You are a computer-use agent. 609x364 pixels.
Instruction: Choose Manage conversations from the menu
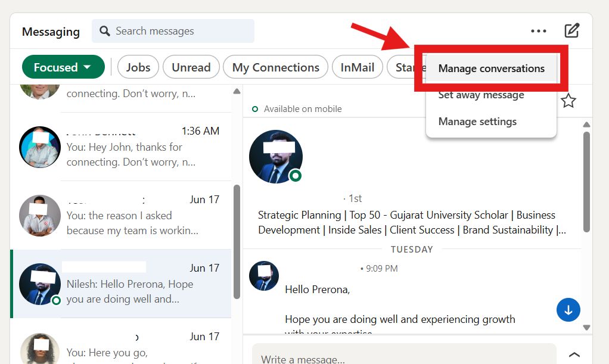pos(491,68)
